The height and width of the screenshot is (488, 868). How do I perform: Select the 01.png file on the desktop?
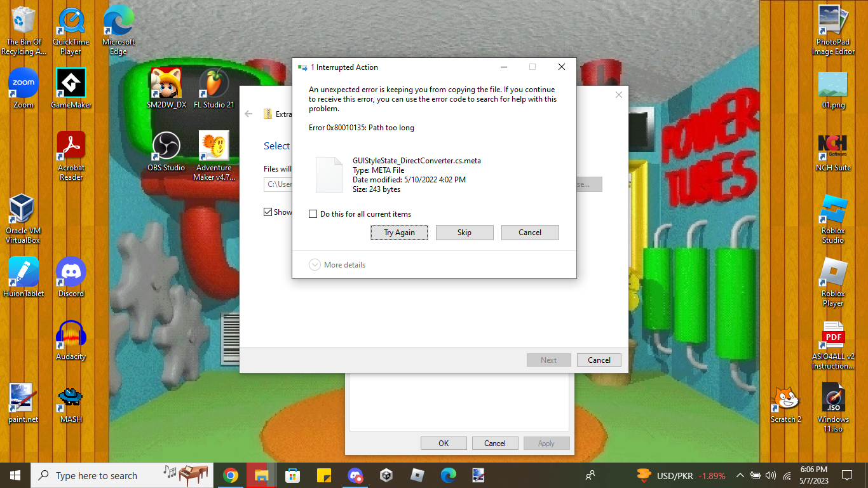[x=833, y=90]
